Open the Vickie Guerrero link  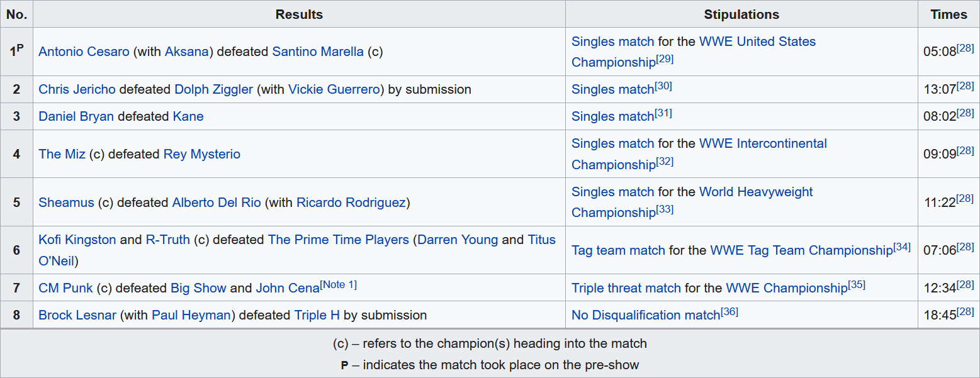tap(334, 89)
